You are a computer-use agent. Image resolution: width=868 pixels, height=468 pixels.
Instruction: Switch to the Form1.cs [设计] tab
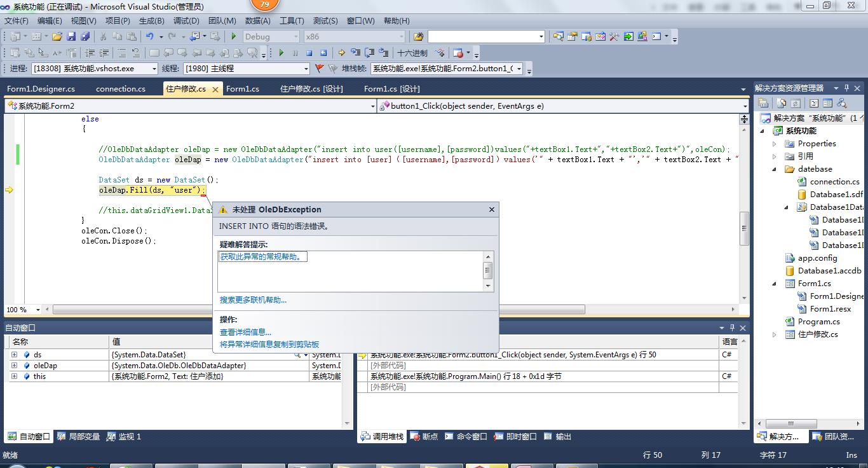[x=392, y=89]
